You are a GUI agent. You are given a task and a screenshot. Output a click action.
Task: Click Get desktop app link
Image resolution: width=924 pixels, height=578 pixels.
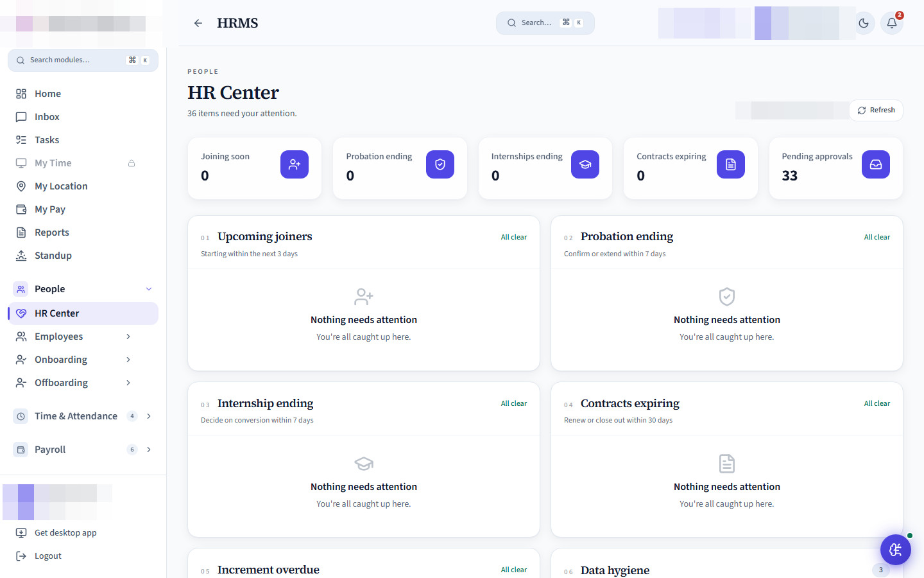(x=65, y=533)
